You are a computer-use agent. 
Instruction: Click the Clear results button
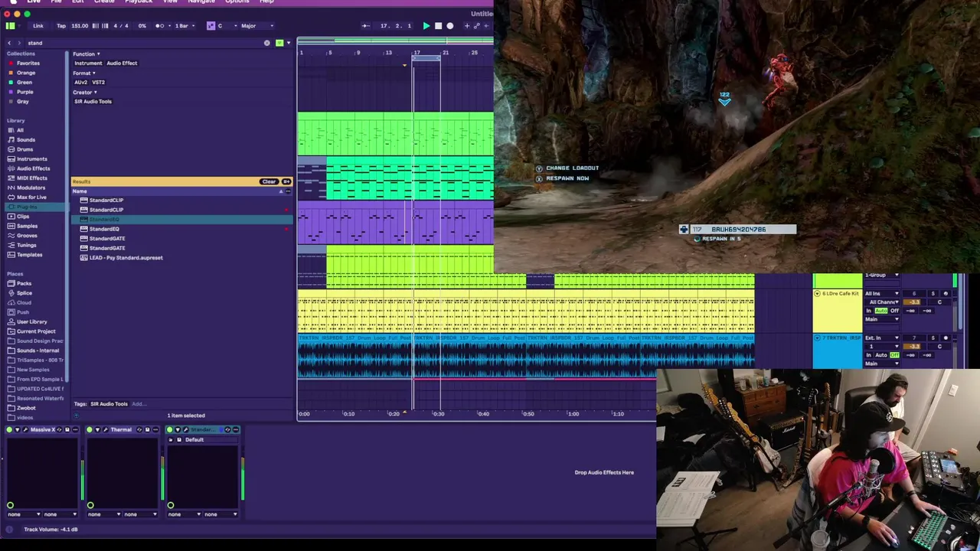tap(269, 181)
